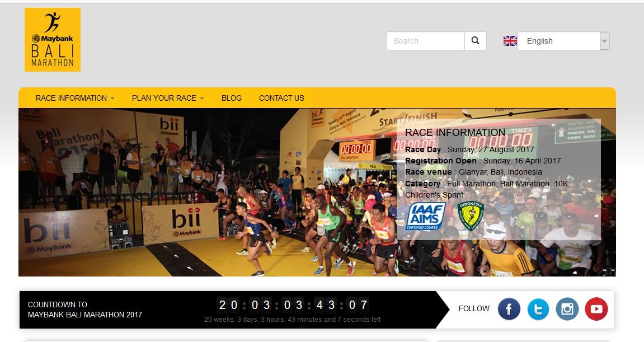This screenshot has width=644, height=342.
Task: Click 'Sunday, 16 April 2017' registration date
Action: tap(522, 161)
